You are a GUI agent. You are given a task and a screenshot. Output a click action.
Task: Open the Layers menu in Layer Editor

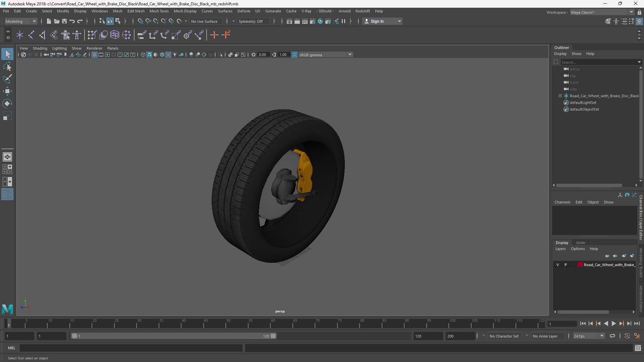pyautogui.click(x=560, y=249)
